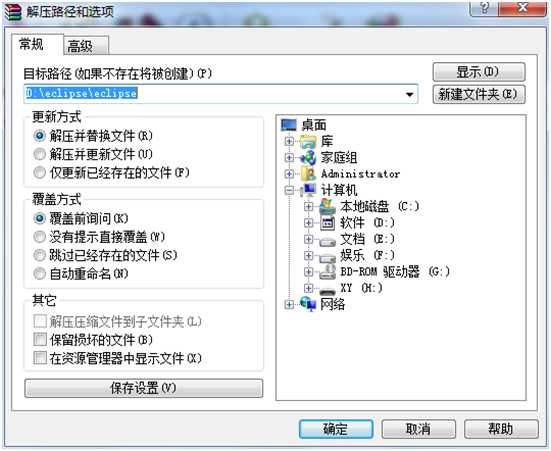Viewport: 551px width, 451px height.
Task: Check 在资源管理器中显示文件 option
Action: [40, 358]
